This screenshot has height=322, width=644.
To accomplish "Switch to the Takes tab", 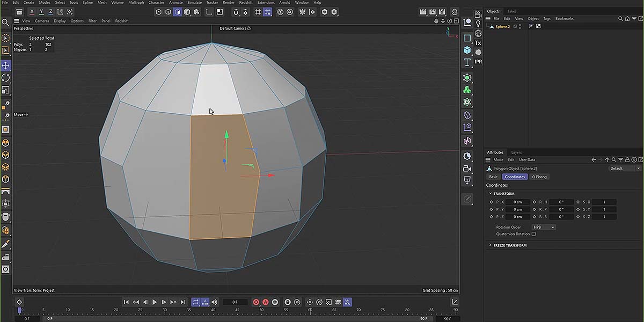I will point(512,11).
